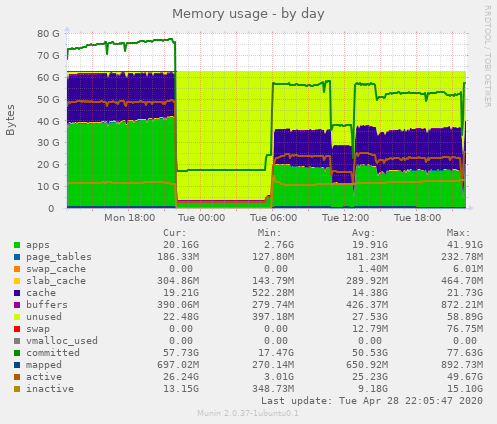Click the slab_cache current value 304.86M
The width and height of the screenshot is (497, 424).
178,281
